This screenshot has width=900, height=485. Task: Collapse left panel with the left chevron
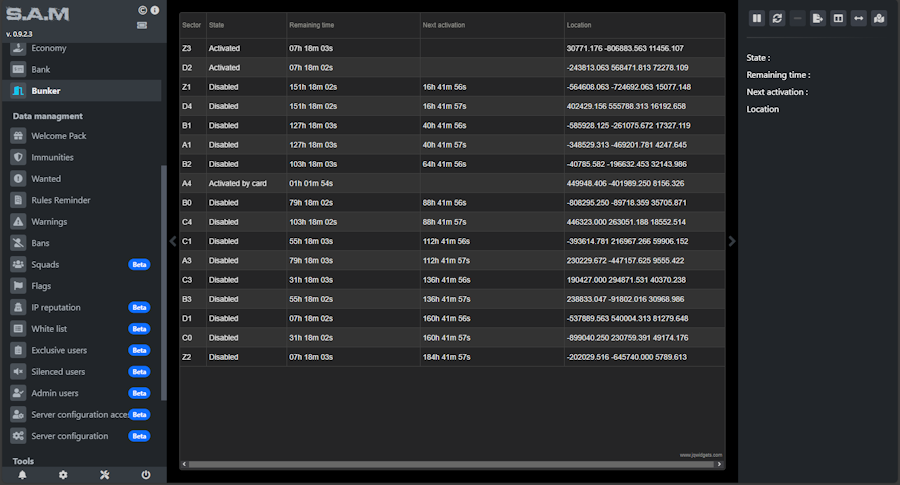(x=172, y=241)
